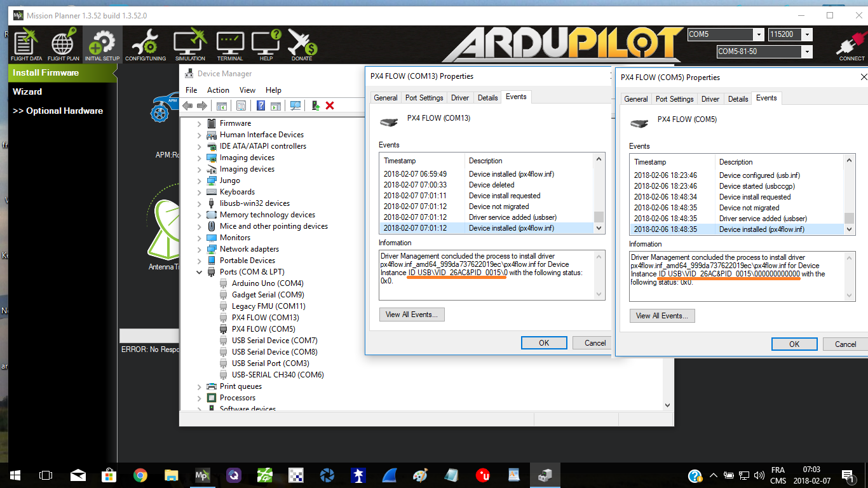868x488 pixels.
Task: Expand the Network adapters tree node
Action: 200,248
